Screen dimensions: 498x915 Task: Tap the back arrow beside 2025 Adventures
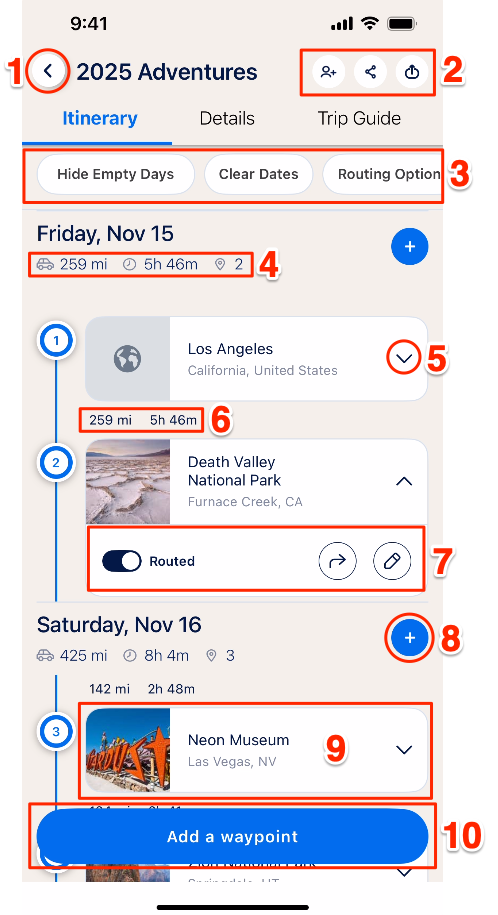point(48,71)
